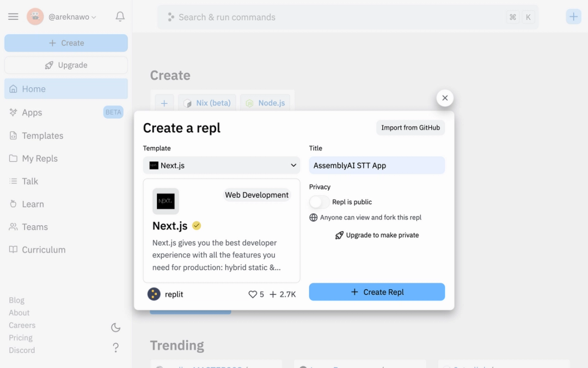Screen dimensions: 588x368
Task: Open Teams from the sidebar
Action: click(34, 227)
